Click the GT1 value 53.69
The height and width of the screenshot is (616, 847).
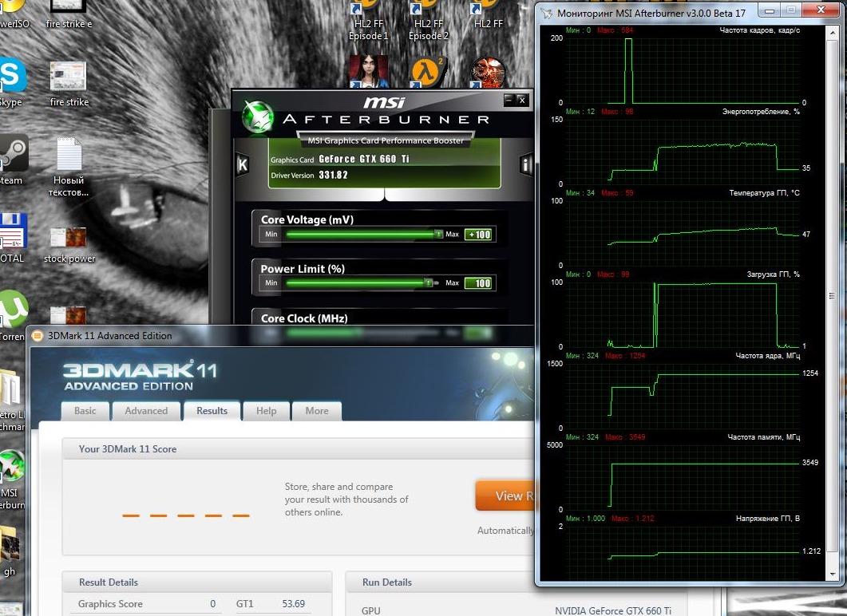click(293, 603)
